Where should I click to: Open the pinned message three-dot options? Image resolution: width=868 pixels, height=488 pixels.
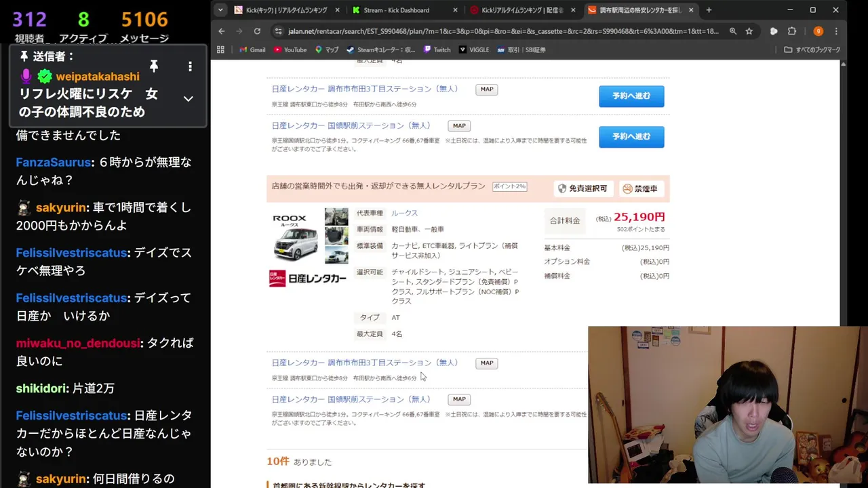point(190,66)
